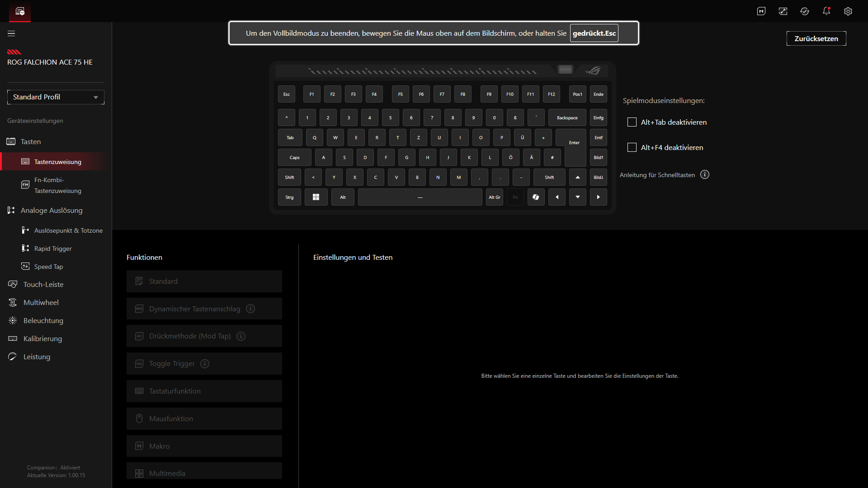The height and width of the screenshot is (488, 868).
Task: Open the hamburger menu in sidebar
Action: click(x=11, y=33)
